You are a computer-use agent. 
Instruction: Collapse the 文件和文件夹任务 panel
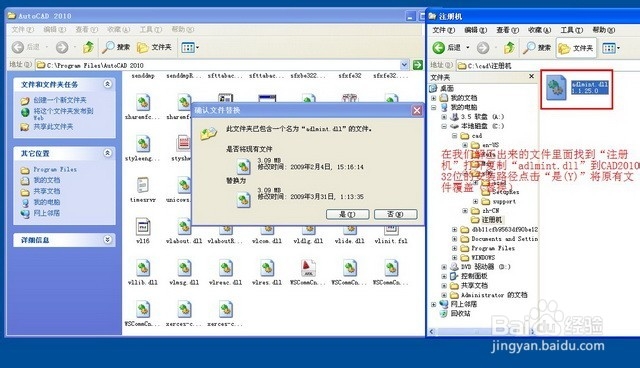[107, 84]
